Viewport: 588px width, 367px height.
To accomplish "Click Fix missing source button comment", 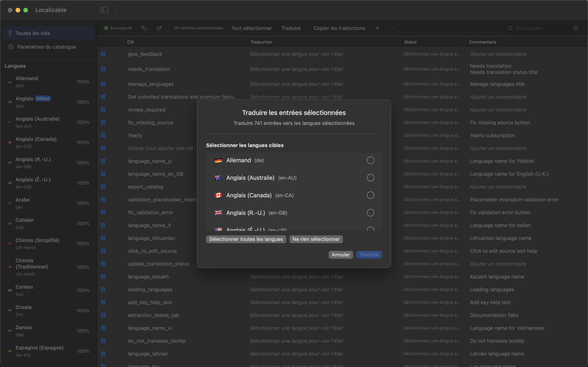I will (x=500, y=123).
